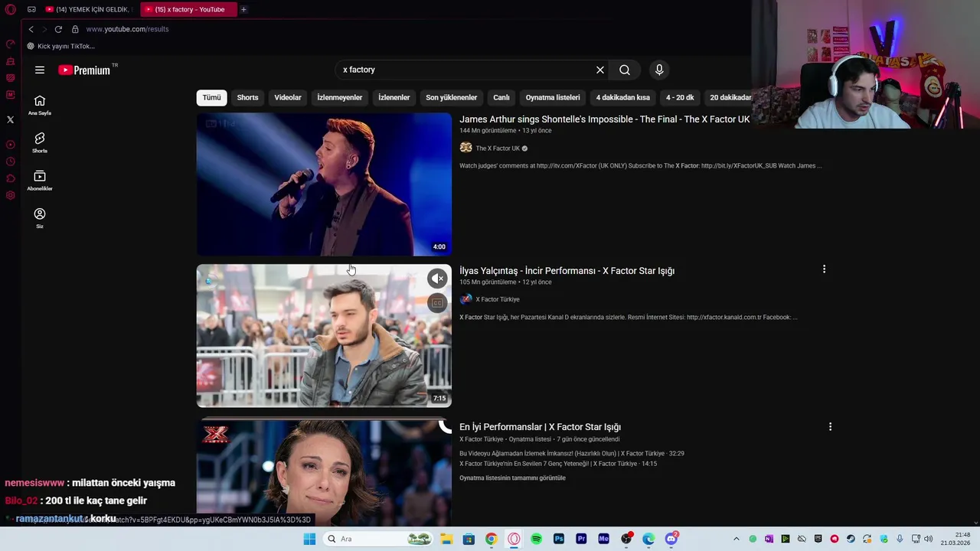This screenshot has height=551, width=980.
Task: Filter results by Oynatma listeleri
Action: point(553,97)
